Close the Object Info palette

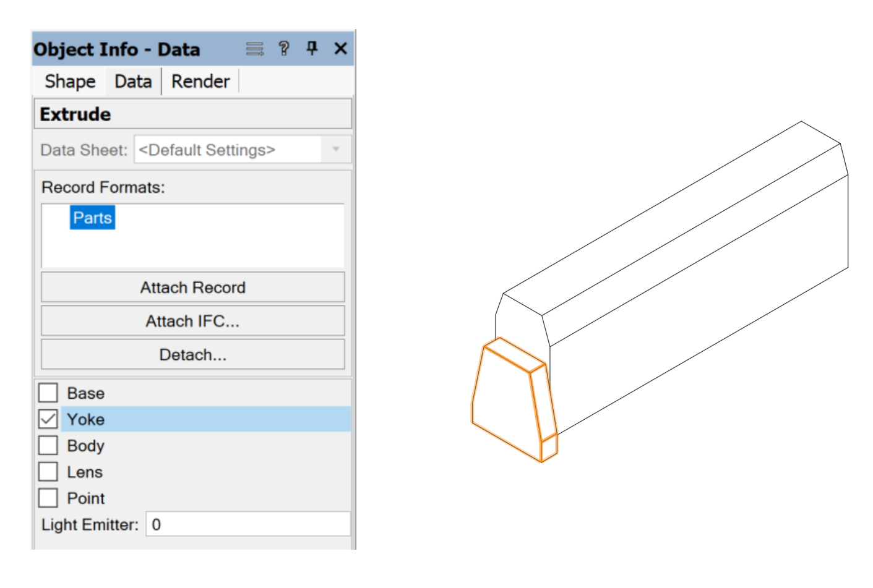coord(340,48)
